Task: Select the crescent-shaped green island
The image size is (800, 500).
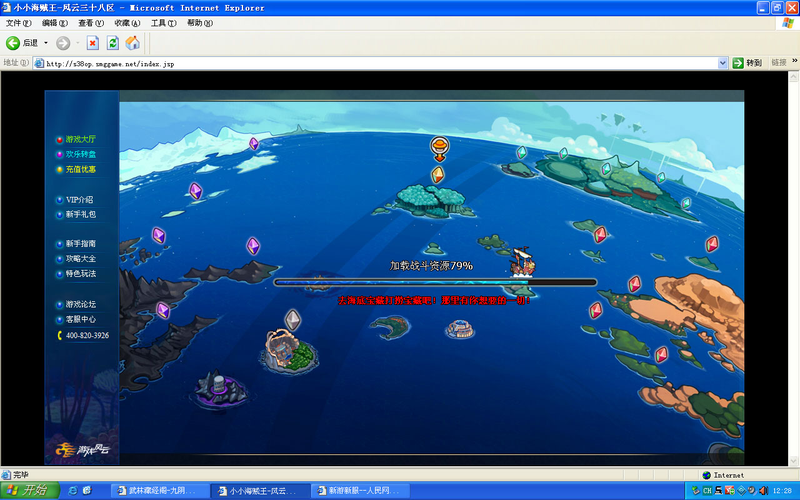Action: pos(391,327)
